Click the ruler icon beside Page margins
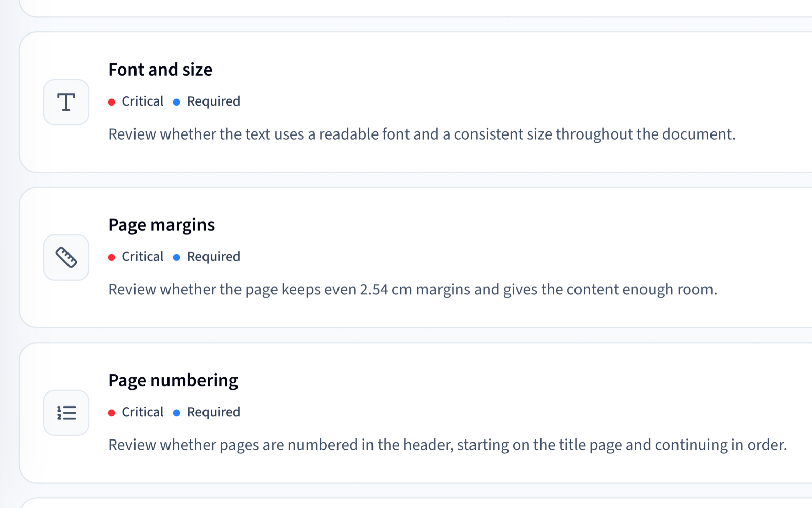The width and height of the screenshot is (812, 508). click(x=66, y=257)
